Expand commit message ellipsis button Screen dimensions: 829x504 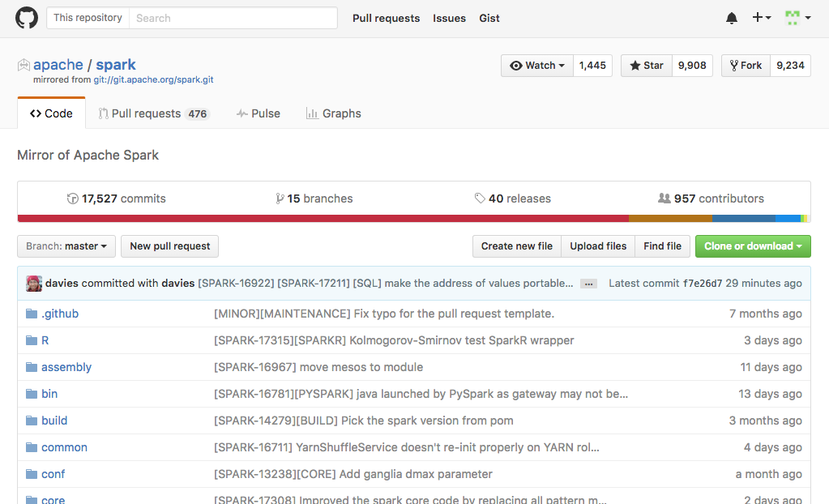pos(589,284)
